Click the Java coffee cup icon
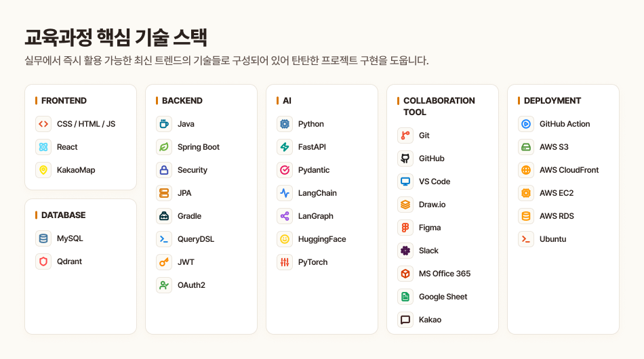 (164, 124)
